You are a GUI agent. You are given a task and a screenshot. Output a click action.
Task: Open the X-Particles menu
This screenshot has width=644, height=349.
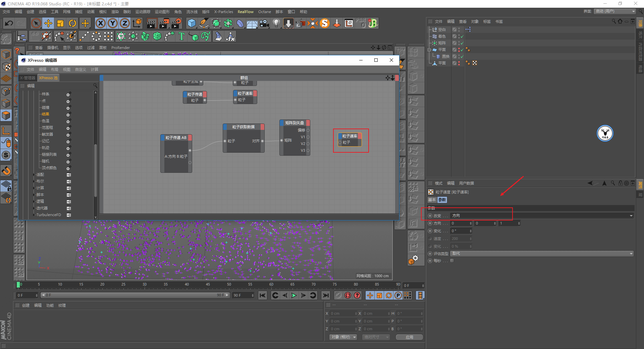(223, 12)
